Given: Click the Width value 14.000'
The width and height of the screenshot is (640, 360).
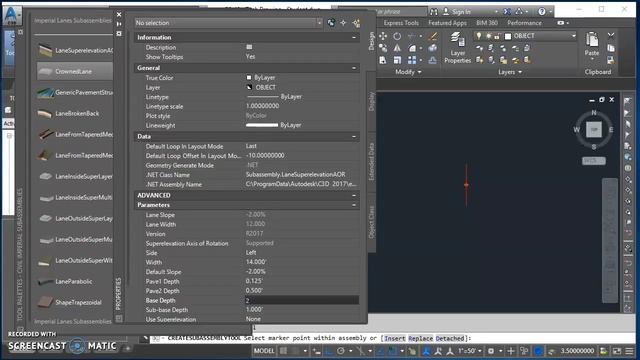Looking at the screenshot, I should 256,262.
